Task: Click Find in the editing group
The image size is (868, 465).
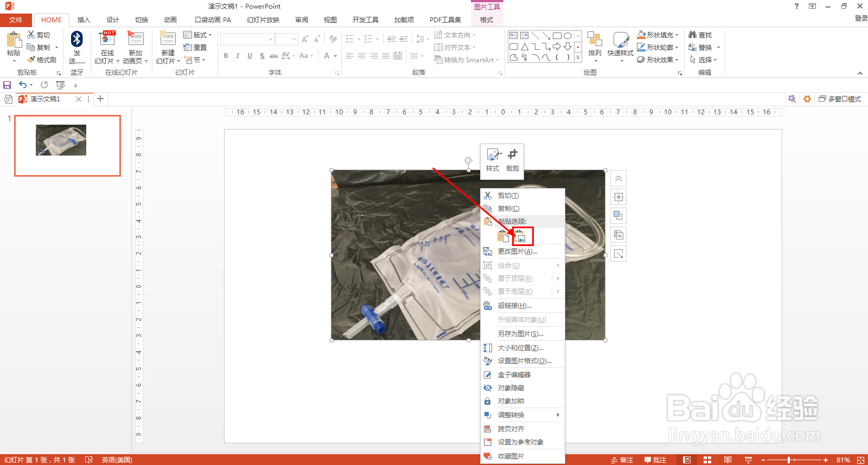Action: 700,35
